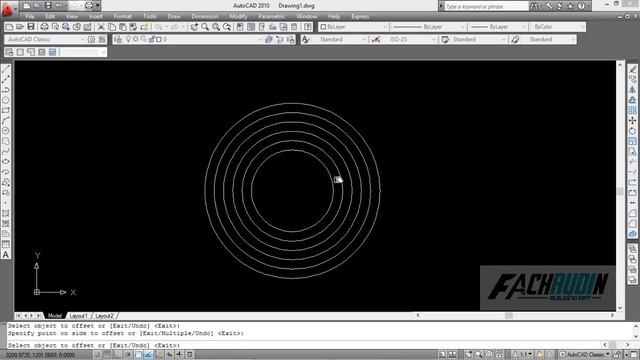Toggle Polar tracking in status bar

[128, 355]
